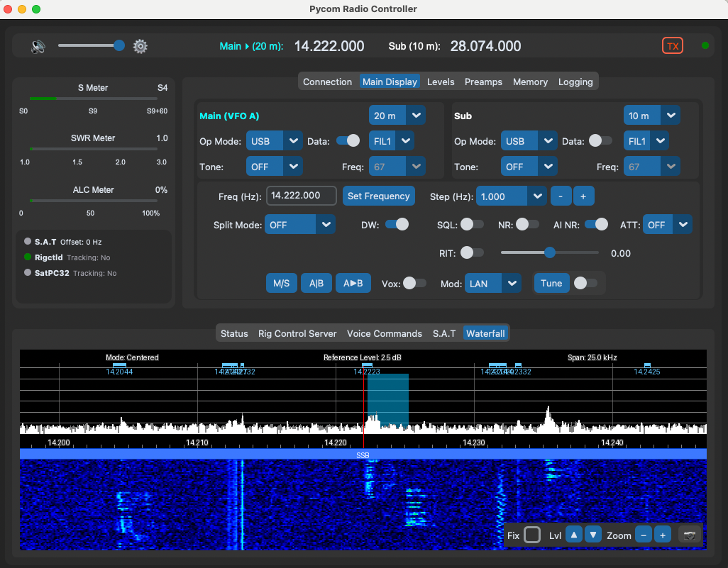Toggle the Vox switch
Screen dimensions: 728x568
click(x=414, y=284)
